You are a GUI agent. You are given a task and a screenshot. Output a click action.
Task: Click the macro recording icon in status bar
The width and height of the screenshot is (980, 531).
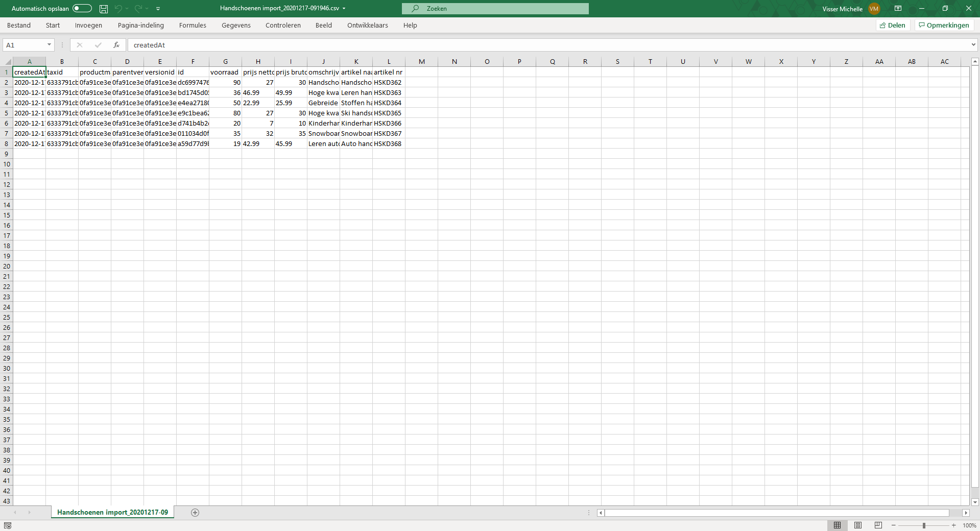(x=8, y=525)
